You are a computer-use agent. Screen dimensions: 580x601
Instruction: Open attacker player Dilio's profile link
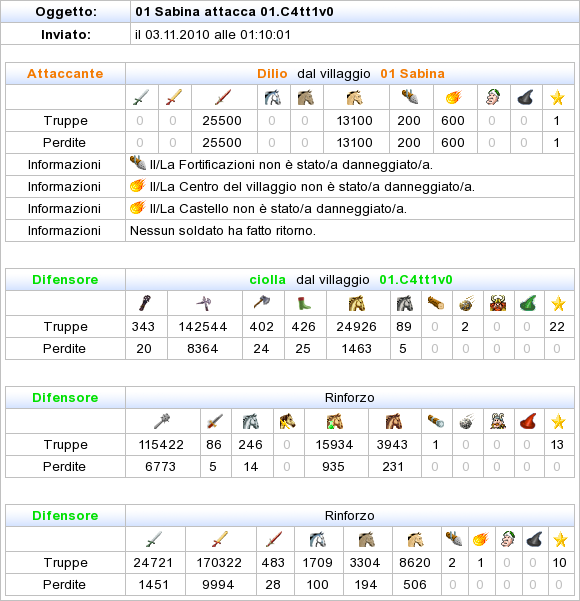click(272, 74)
